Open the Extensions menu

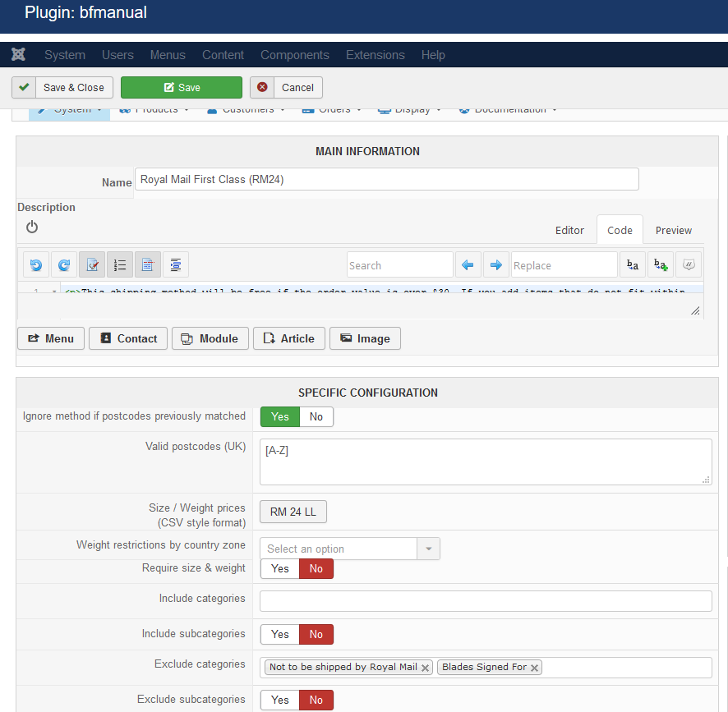pos(376,55)
